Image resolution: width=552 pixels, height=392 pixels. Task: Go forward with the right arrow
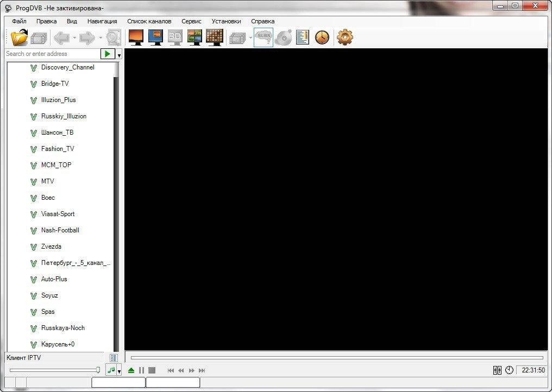tap(87, 37)
